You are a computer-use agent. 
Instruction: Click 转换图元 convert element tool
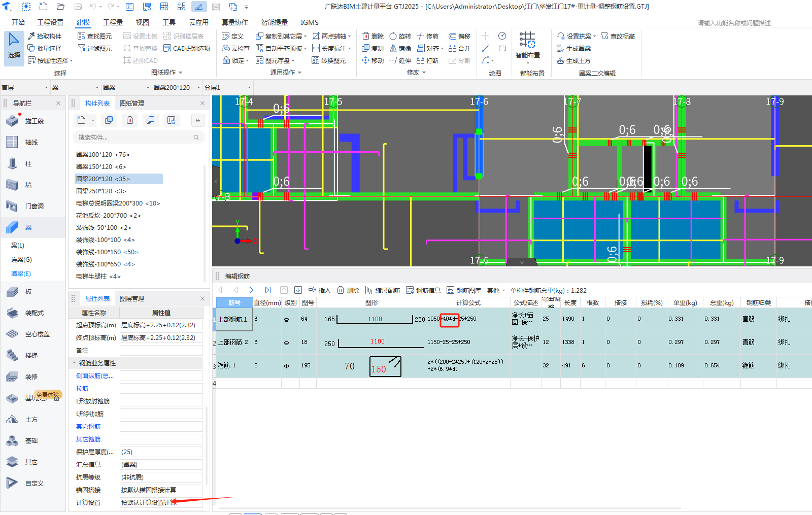tap(329, 60)
